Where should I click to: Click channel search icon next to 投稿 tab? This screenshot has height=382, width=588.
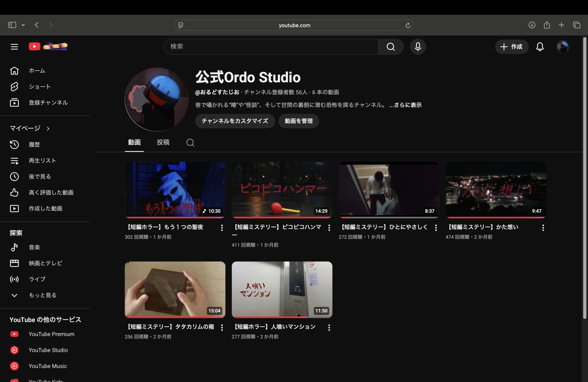[190, 142]
